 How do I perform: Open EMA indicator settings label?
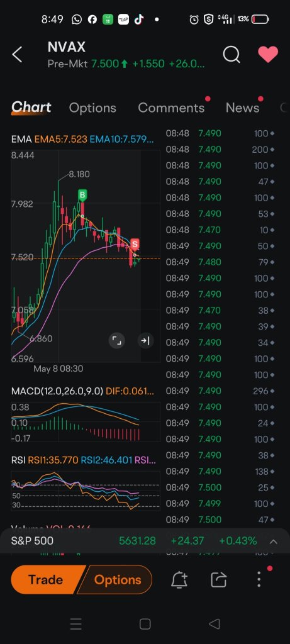[21, 139]
